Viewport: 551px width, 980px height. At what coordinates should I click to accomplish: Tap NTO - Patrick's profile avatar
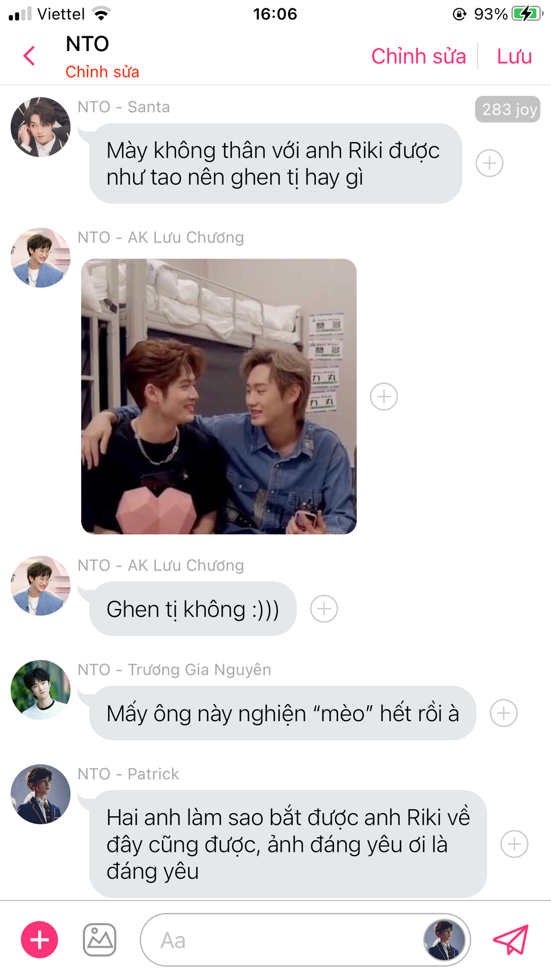tap(41, 794)
